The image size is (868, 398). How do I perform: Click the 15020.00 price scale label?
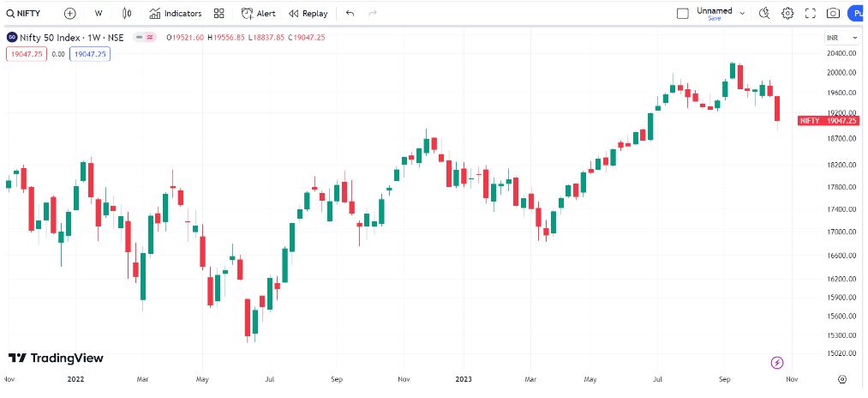[841, 353]
